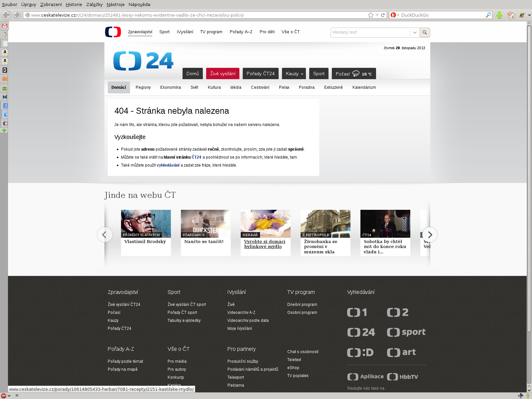Switch to the Kalendárium tab
Image resolution: width=532 pixels, height=399 pixels.
(x=364, y=87)
